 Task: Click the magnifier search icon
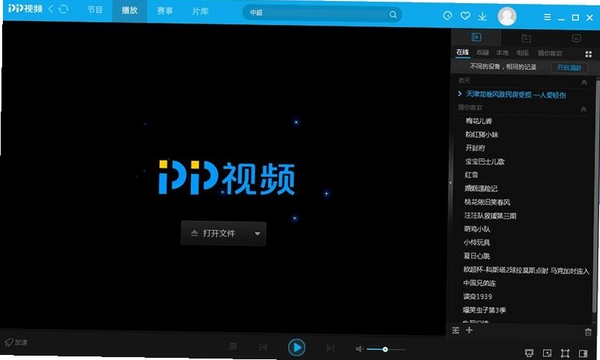[393, 15]
